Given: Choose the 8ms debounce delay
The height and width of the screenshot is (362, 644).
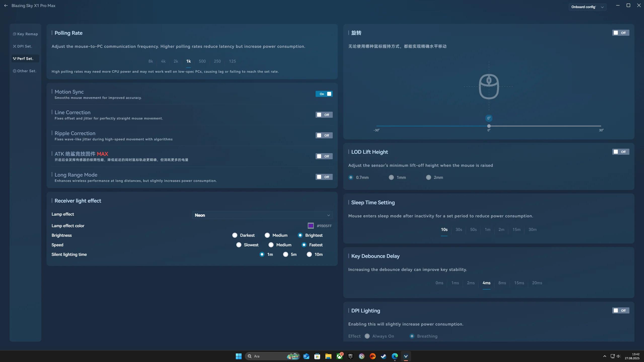Looking at the screenshot, I should click(502, 283).
